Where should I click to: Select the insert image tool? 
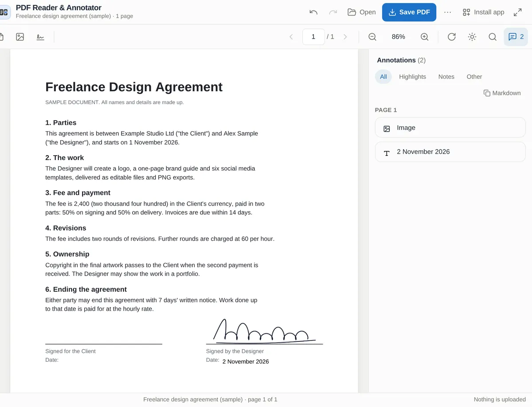[20, 37]
